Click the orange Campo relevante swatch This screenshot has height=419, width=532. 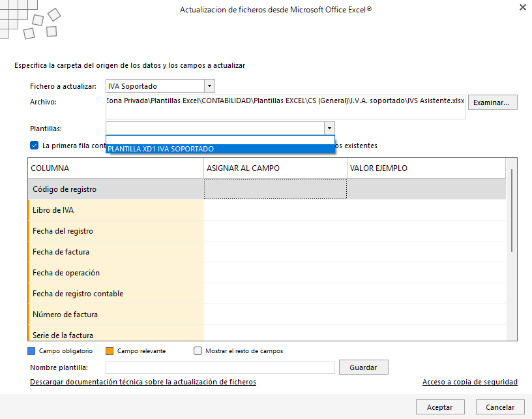pos(110,351)
